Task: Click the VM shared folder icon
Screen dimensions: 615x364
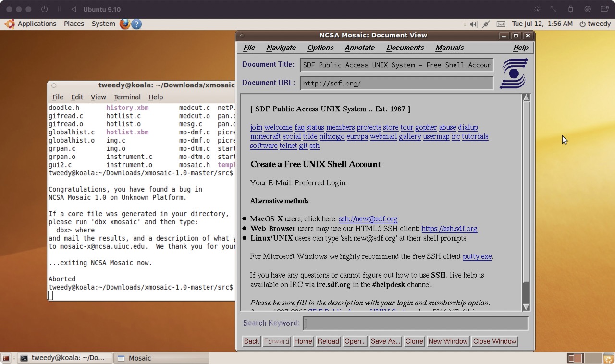Action: pyautogui.click(x=605, y=9)
